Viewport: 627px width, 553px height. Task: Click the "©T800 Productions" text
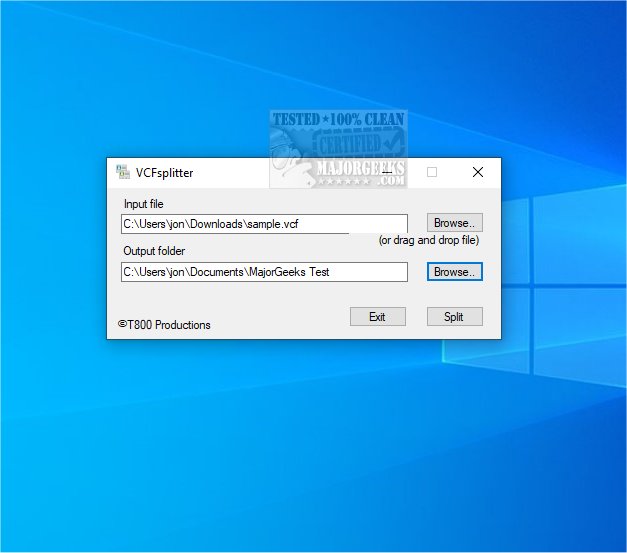coord(164,325)
